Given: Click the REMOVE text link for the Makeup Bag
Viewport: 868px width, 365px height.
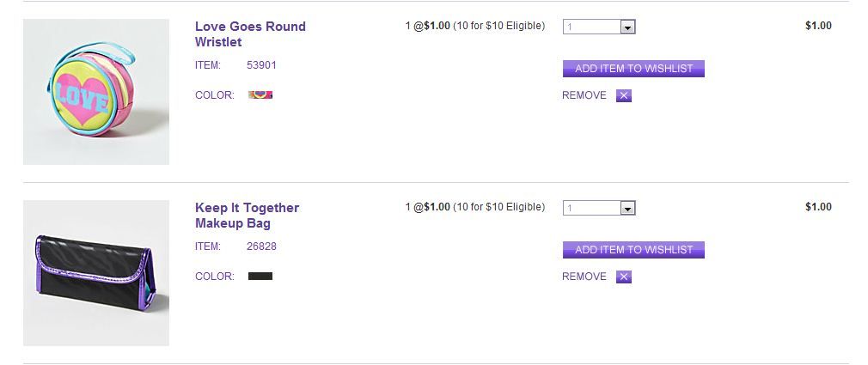Looking at the screenshot, I should click(x=584, y=277).
